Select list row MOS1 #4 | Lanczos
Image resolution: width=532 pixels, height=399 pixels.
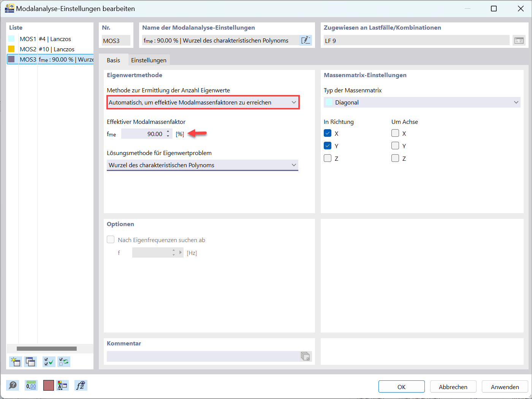(x=50, y=39)
